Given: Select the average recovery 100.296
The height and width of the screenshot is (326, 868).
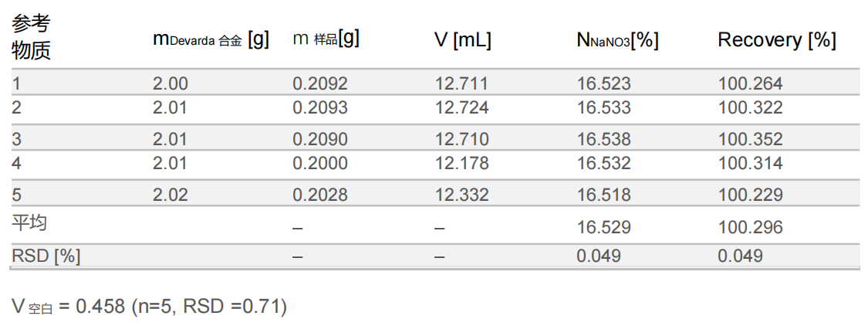Looking at the screenshot, I should pos(750,227).
